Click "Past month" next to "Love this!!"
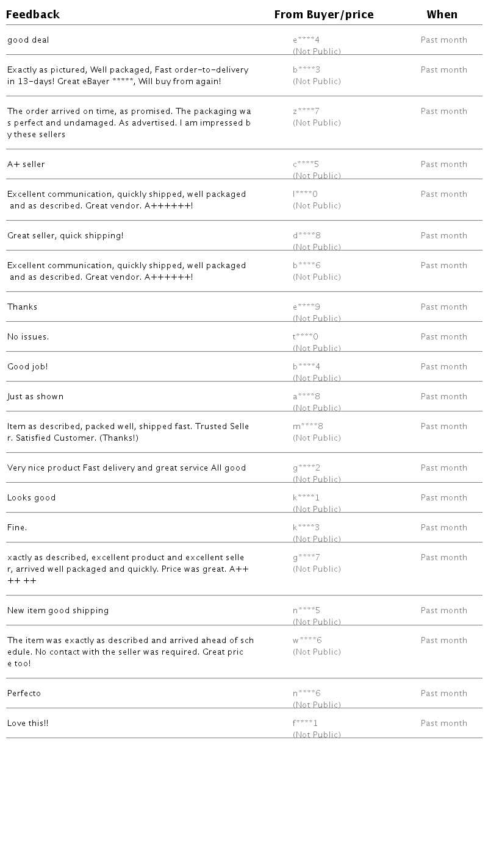This screenshot has width=488, height=868. point(443,724)
